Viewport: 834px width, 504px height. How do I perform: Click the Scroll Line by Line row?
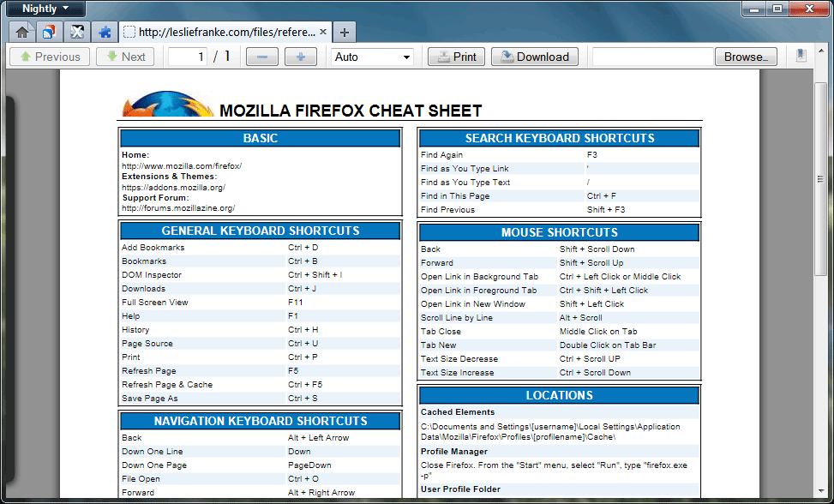[559, 318]
